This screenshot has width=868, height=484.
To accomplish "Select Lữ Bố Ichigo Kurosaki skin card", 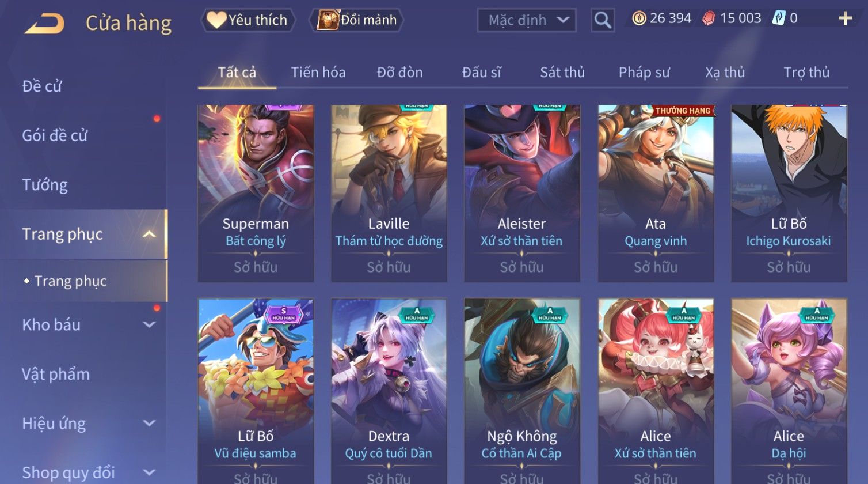I will [x=789, y=193].
